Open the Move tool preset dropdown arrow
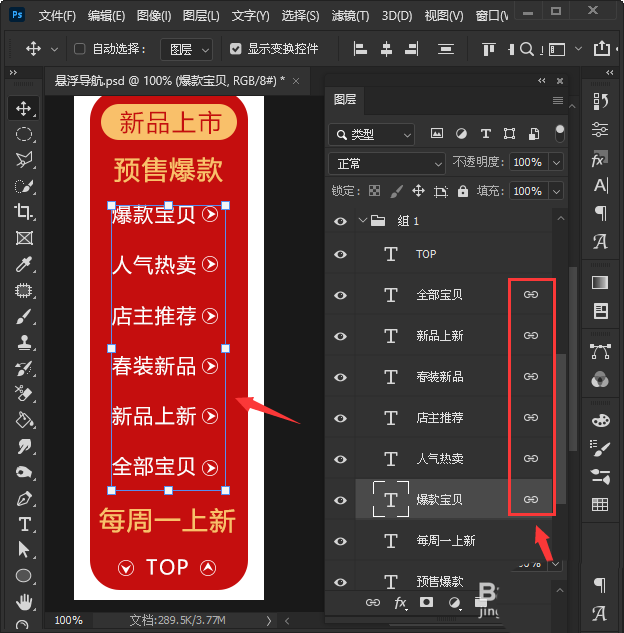The height and width of the screenshot is (633, 624). click(54, 50)
